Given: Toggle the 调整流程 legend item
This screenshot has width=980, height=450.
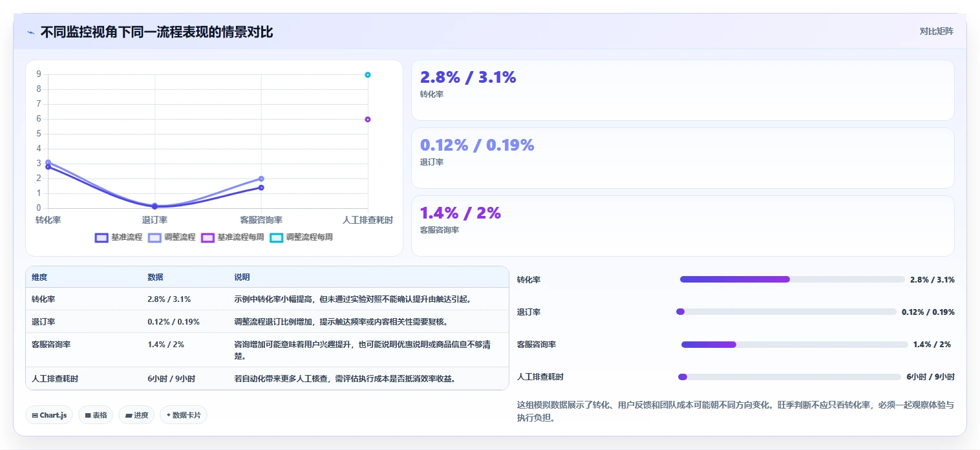Looking at the screenshot, I should 171,237.
